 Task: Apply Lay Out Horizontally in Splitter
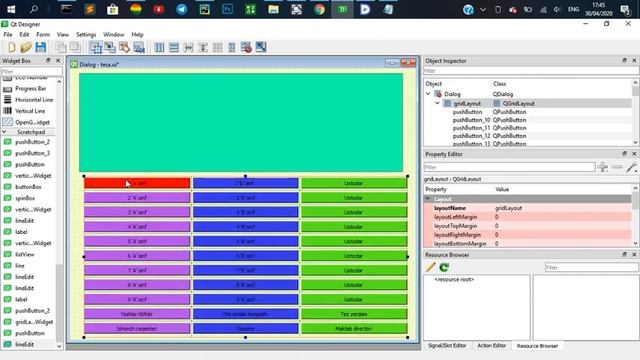point(188,47)
